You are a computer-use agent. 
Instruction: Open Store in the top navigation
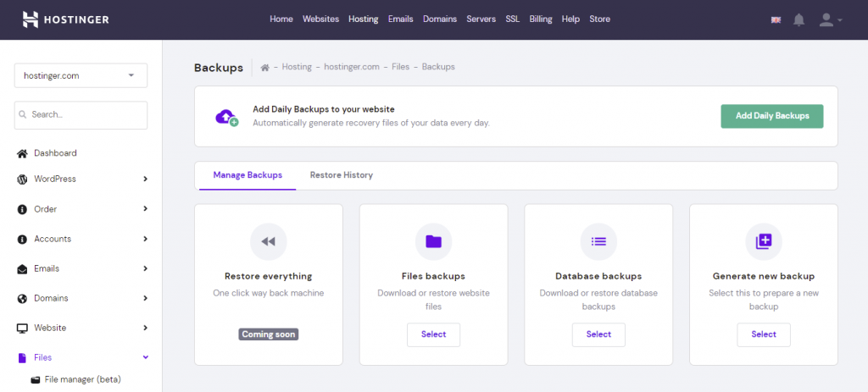(599, 19)
